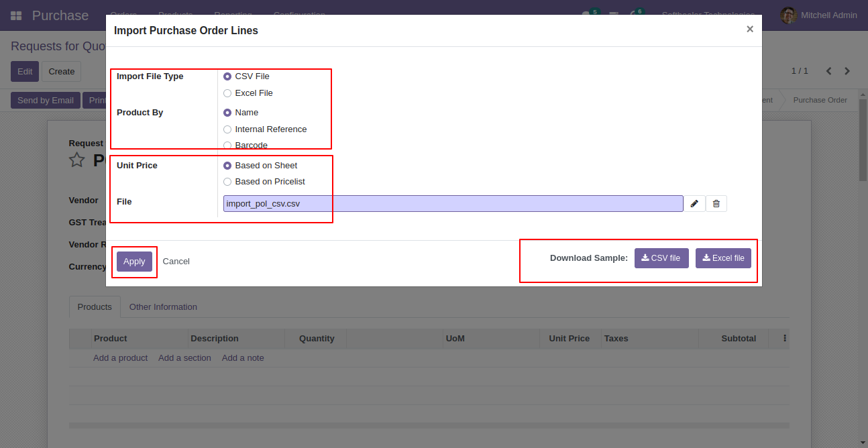Go to previous record arrow
The height and width of the screenshot is (448, 868).
point(829,71)
